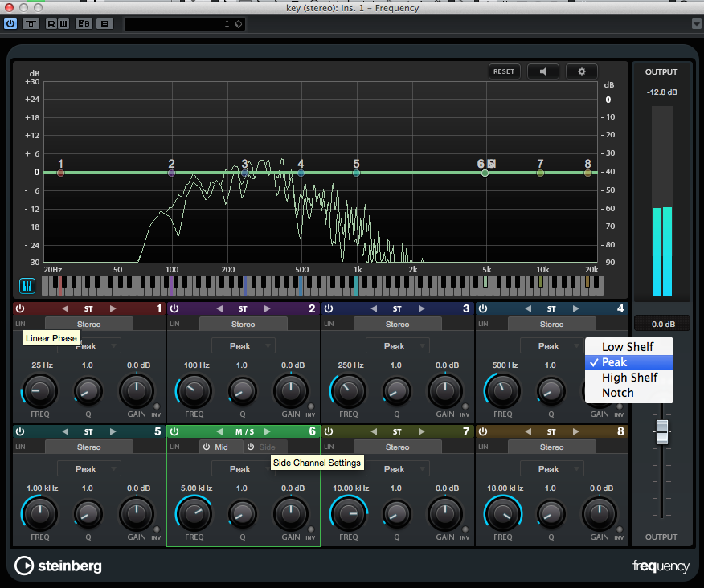Toggle the plug-in bypass power button

coord(10,24)
